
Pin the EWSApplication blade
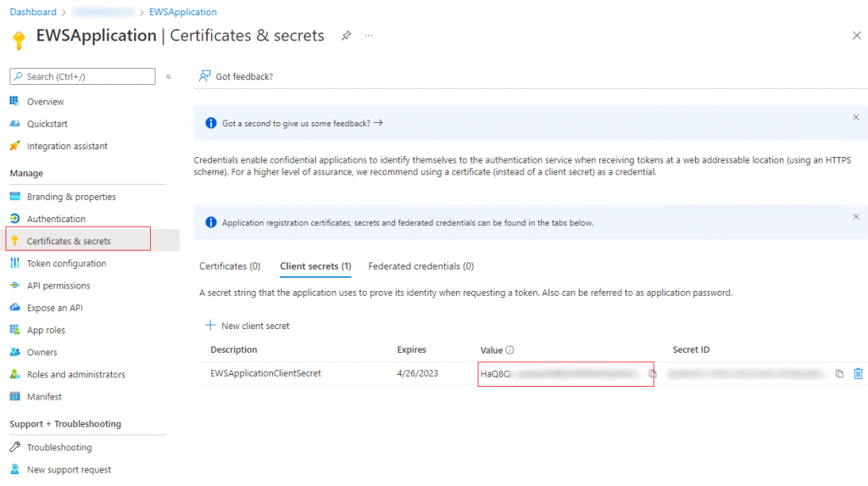click(346, 36)
